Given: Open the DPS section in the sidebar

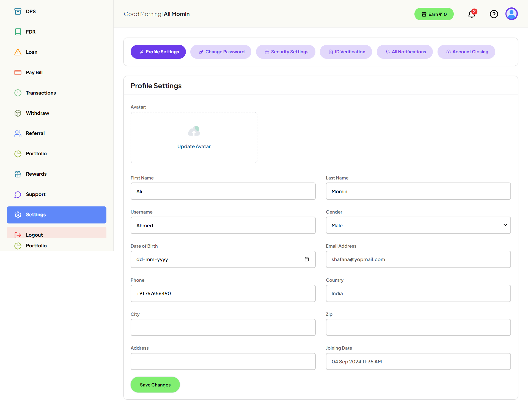Looking at the screenshot, I should pos(18,11).
